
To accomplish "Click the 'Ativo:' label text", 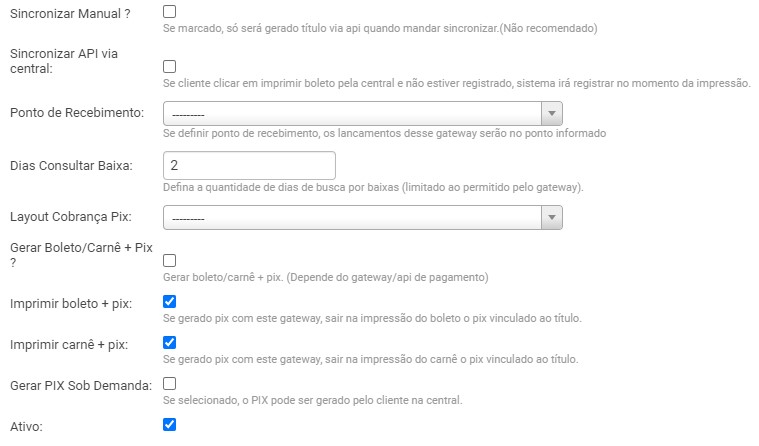I will pos(26,427).
